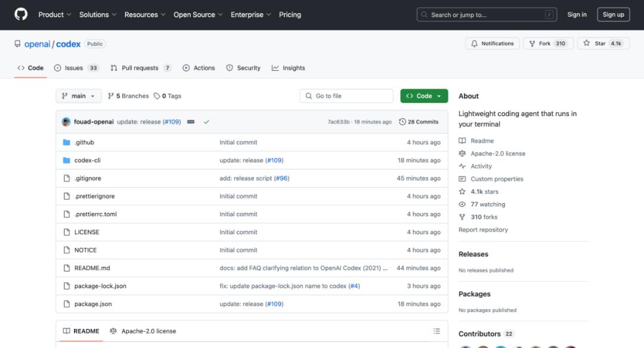Expand commit message ellipsis button
Image resolution: width=644 pixels, height=348 pixels.
[191, 122]
